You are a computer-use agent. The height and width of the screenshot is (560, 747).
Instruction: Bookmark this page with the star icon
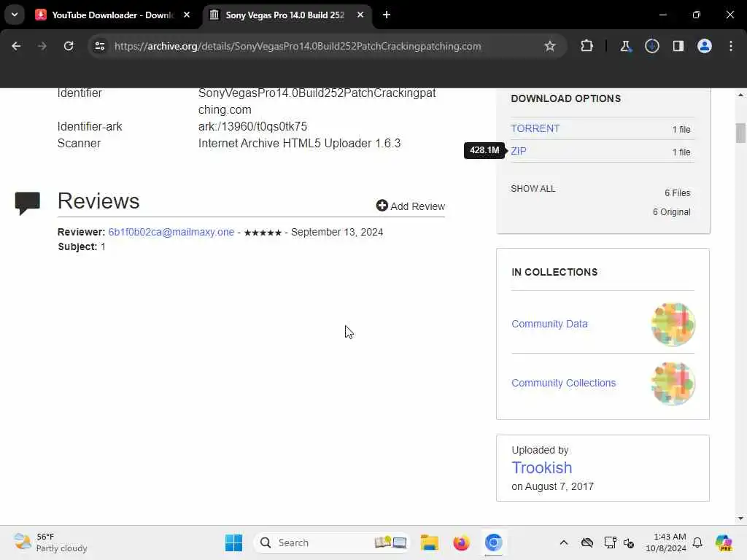point(550,46)
